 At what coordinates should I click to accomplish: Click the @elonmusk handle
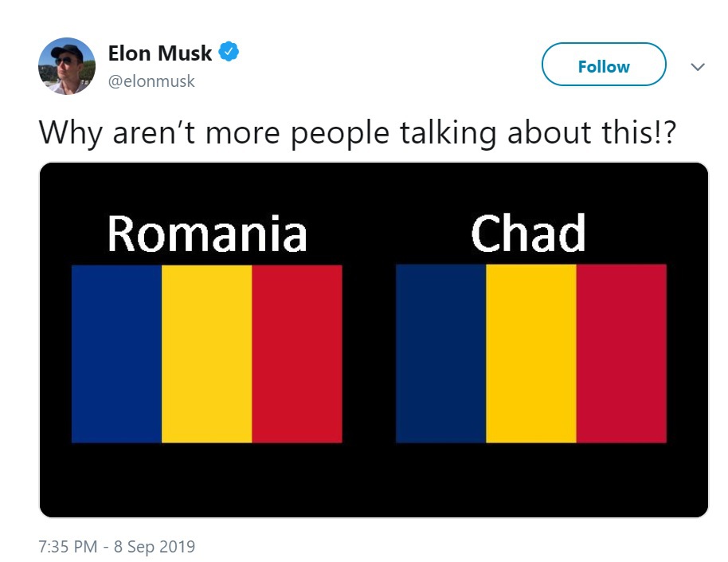(x=151, y=81)
